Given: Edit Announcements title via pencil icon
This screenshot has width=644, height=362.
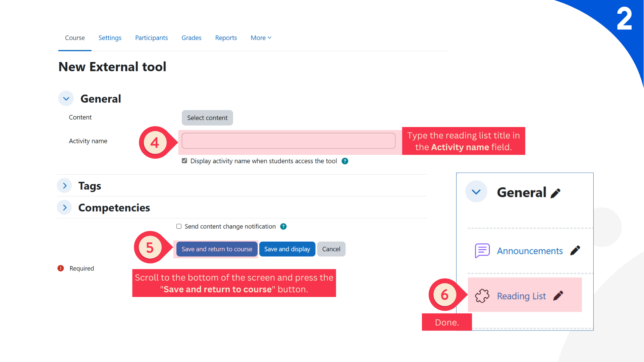Looking at the screenshot, I should 575,251.
